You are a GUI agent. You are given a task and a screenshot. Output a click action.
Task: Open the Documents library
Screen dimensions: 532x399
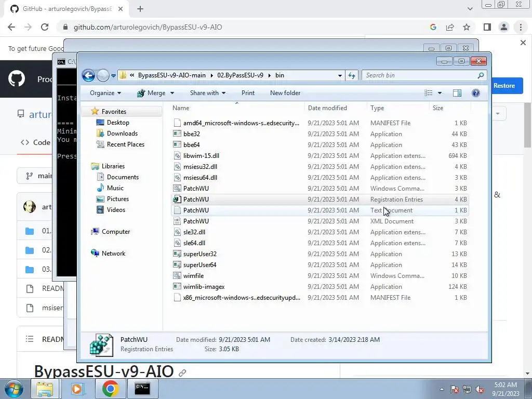click(x=123, y=177)
